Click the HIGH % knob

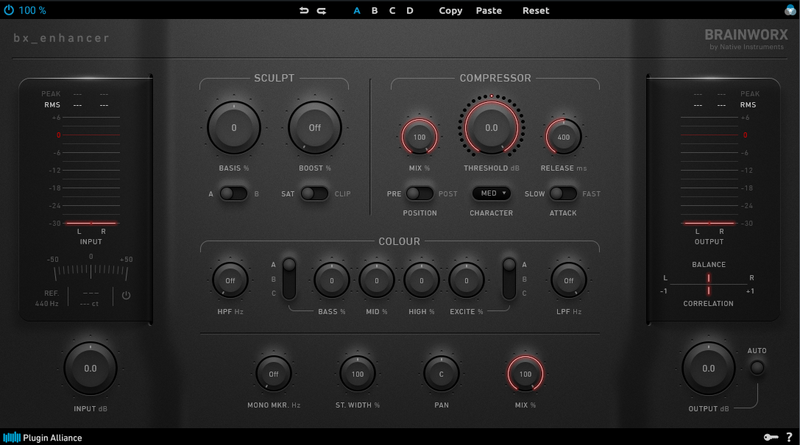click(421, 280)
